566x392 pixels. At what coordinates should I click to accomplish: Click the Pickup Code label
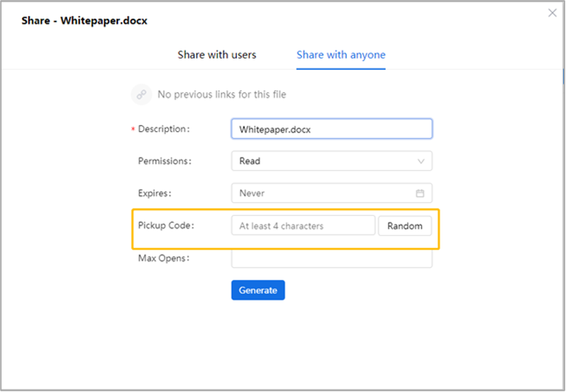pyautogui.click(x=166, y=226)
